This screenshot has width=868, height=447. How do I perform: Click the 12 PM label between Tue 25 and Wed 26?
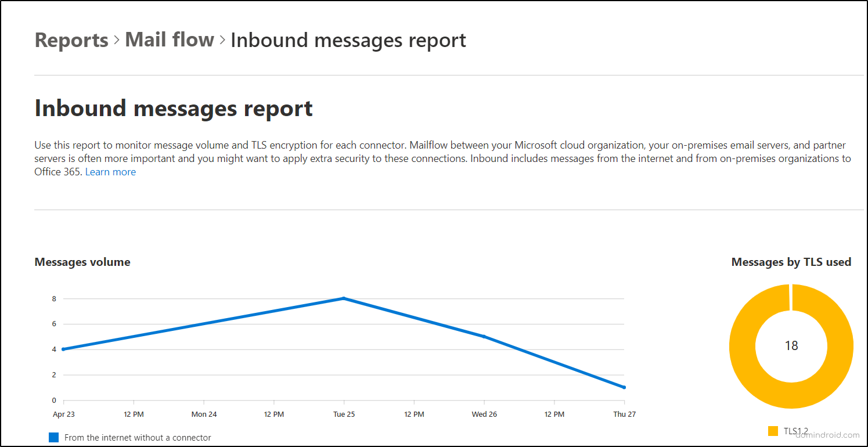point(414,414)
